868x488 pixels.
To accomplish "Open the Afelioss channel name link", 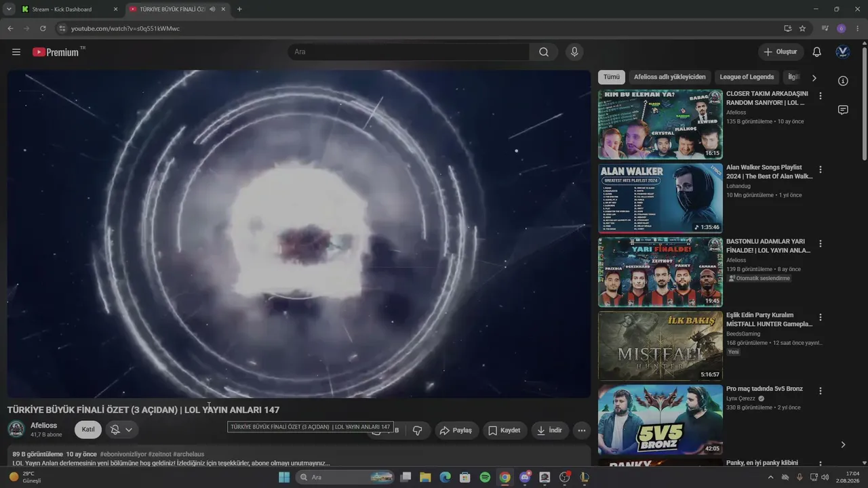I will (43, 426).
